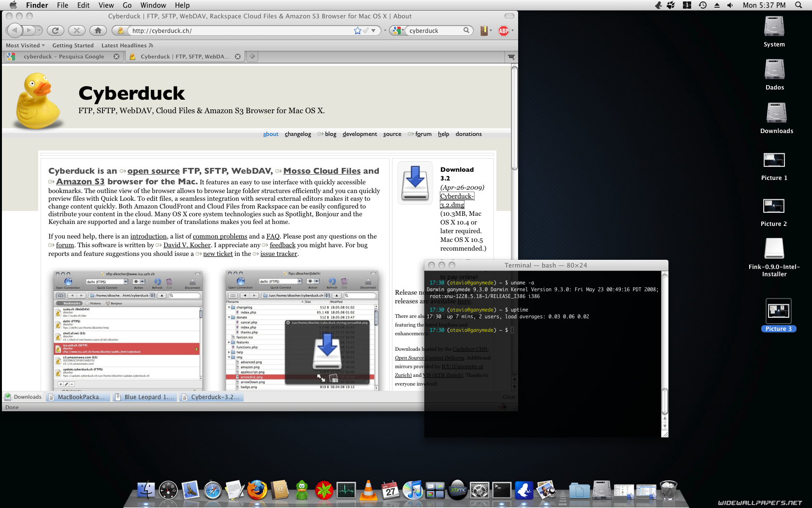Open the View menu
Screen dimensions: 812x508
[106, 5]
